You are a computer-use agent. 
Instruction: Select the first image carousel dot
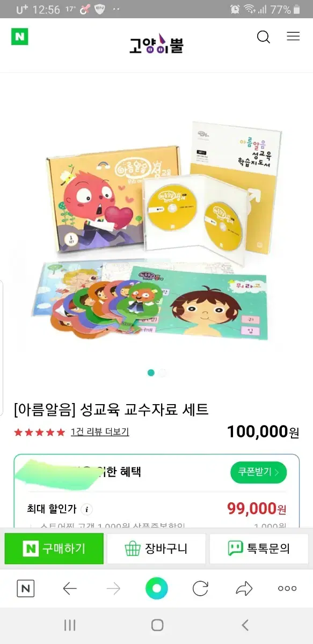click(x=151, y=372)
